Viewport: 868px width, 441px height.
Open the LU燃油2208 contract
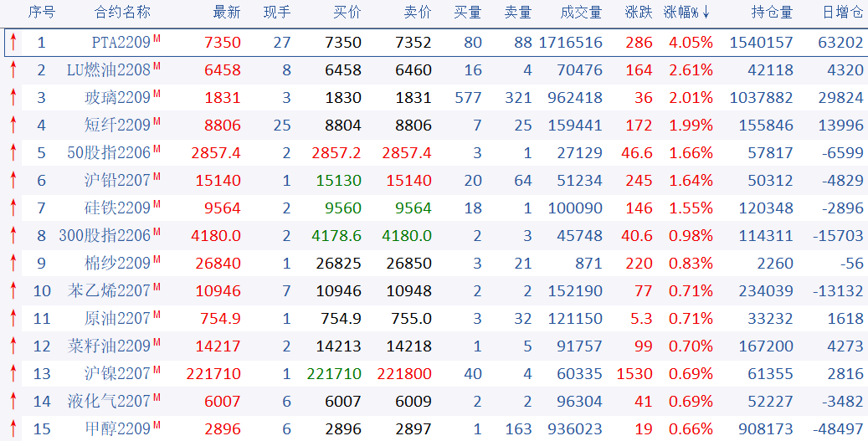[108, 70]
